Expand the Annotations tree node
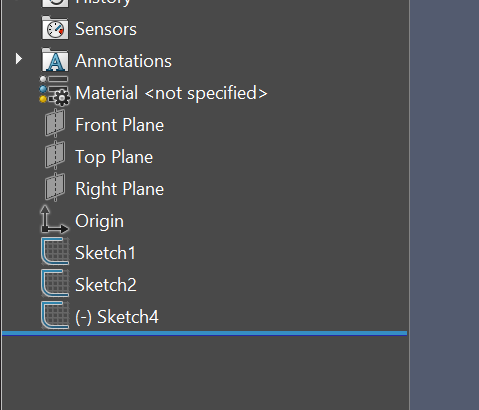The width and height of the screenshot is (479, 410). pos(19,59)
